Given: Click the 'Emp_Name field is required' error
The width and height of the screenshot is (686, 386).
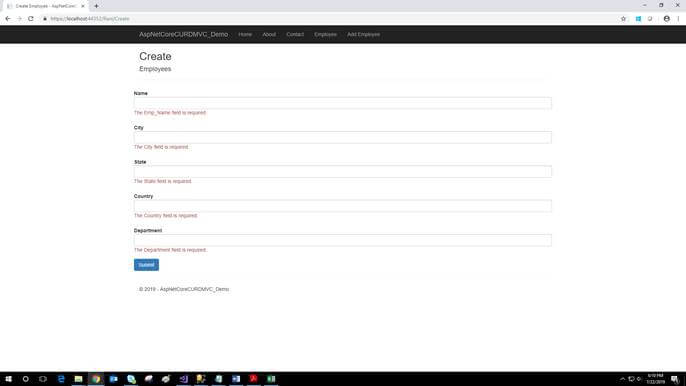Looking at the screenshot, I should (x=170, y=112).
